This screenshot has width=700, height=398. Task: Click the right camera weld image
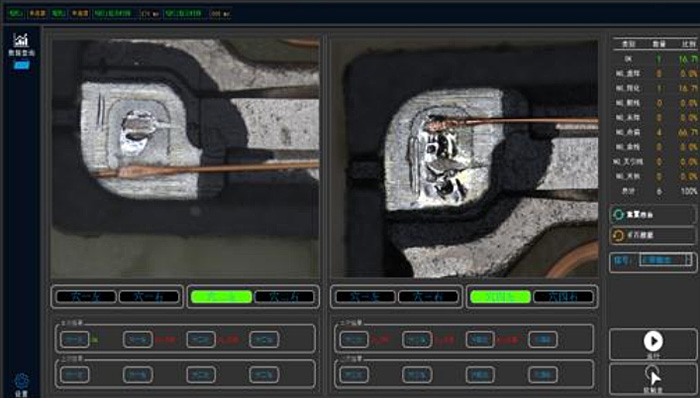[464, 158]
